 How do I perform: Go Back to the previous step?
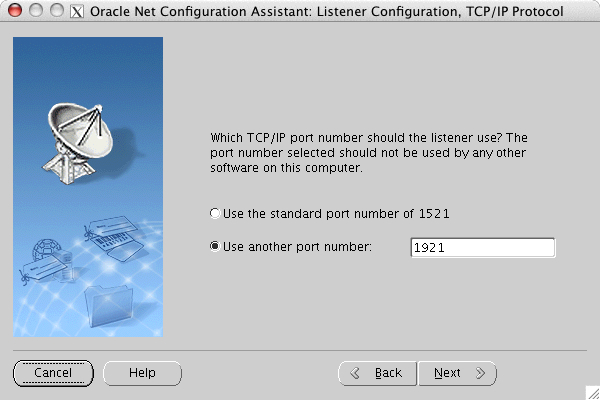click(378, 373)
